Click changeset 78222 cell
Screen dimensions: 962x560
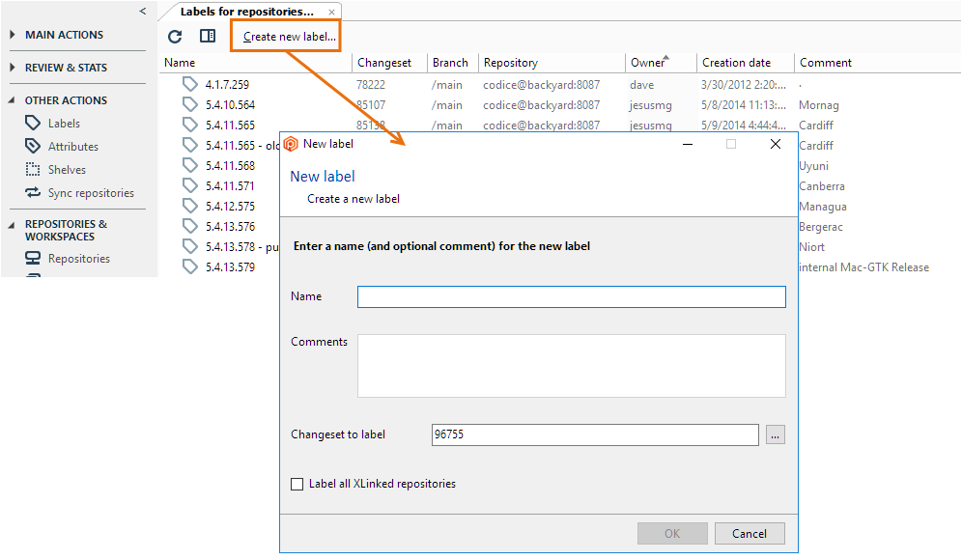(371, 85)
